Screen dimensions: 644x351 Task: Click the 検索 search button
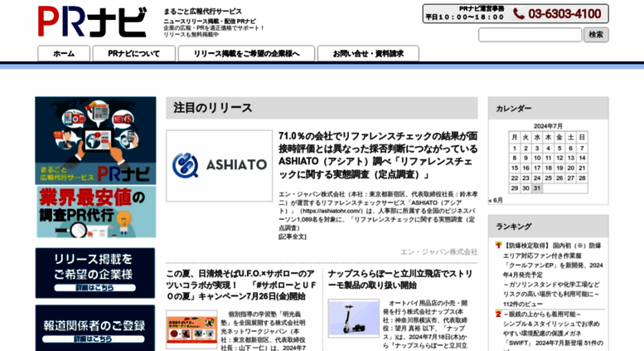point(596,35)
